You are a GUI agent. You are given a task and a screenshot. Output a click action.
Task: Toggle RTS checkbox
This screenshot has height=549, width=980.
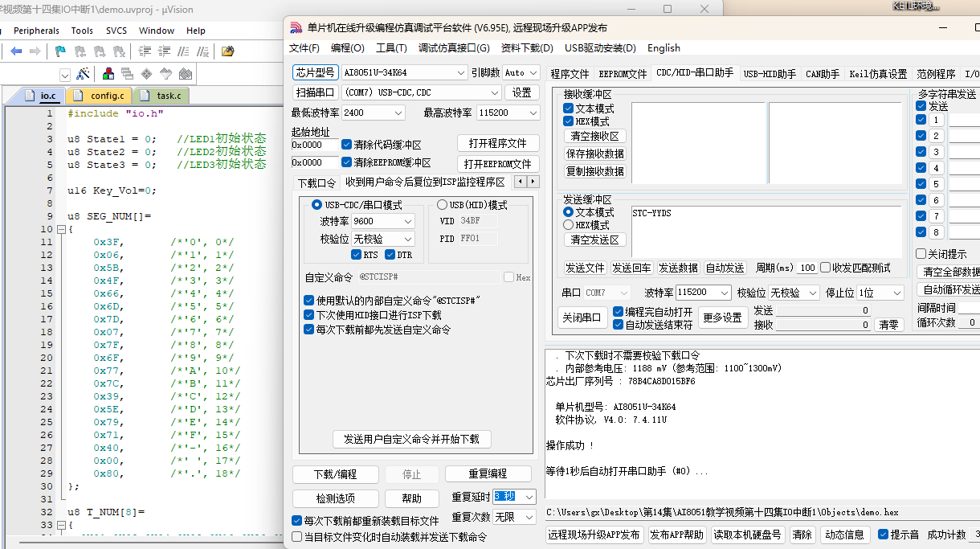pyautogui.click(x=357, y=255)
